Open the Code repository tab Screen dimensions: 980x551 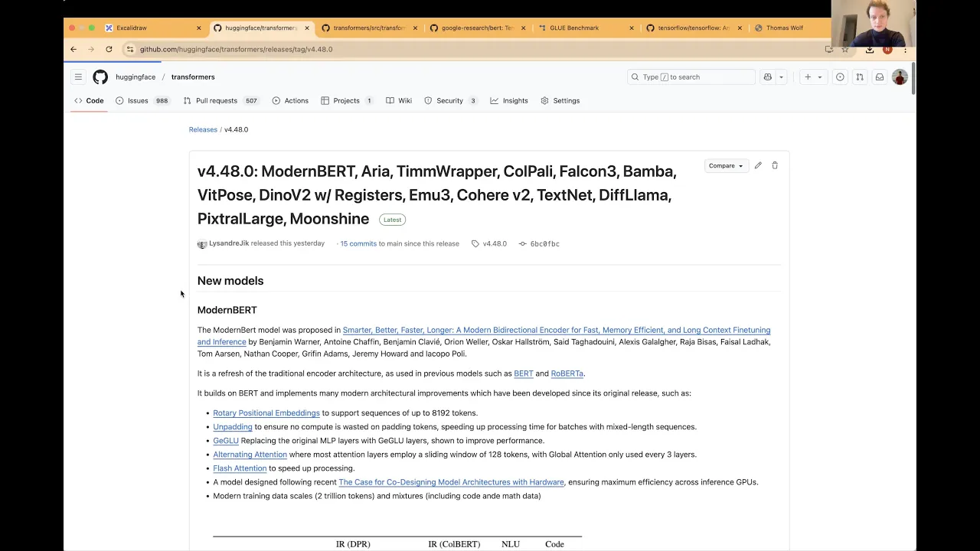[x=89, y=100]
